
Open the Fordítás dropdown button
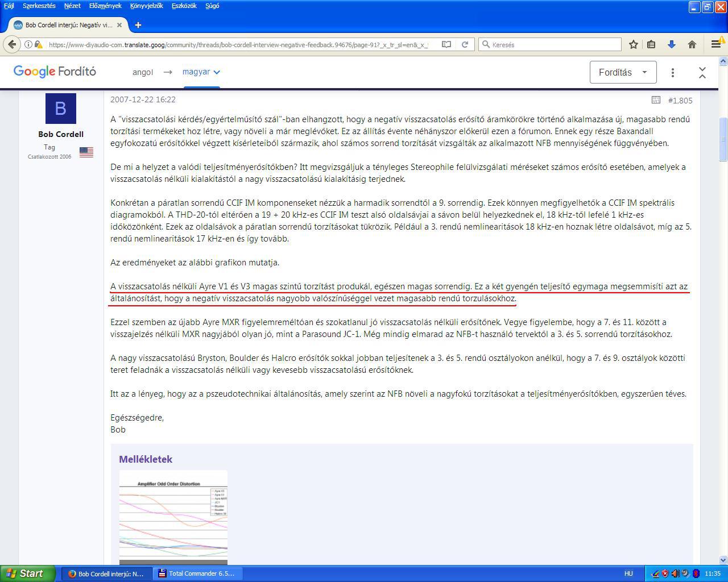point(623,72)
